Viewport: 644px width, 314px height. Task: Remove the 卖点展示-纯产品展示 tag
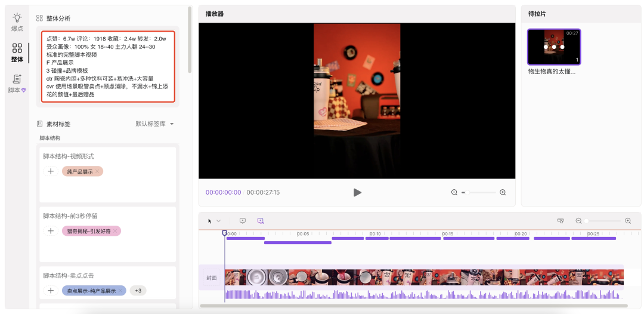(120, 291)
